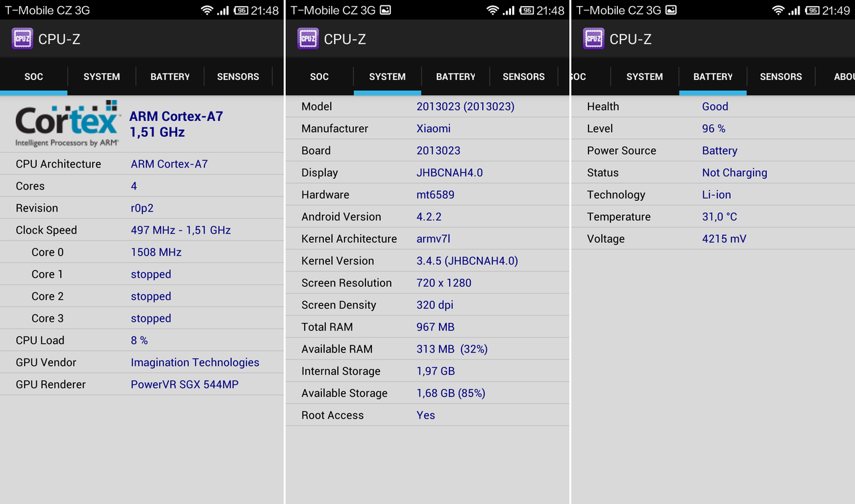Viewport: 855px width, 504px height.
Task: Tap the picture notification icon on the BATTERY screen
Action: 671,10
